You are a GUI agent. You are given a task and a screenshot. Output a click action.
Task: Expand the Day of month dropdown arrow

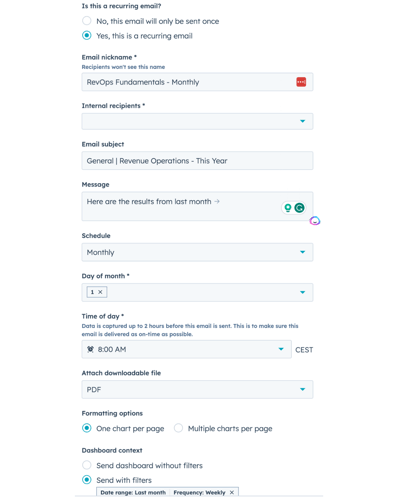[x=302, y=292]
